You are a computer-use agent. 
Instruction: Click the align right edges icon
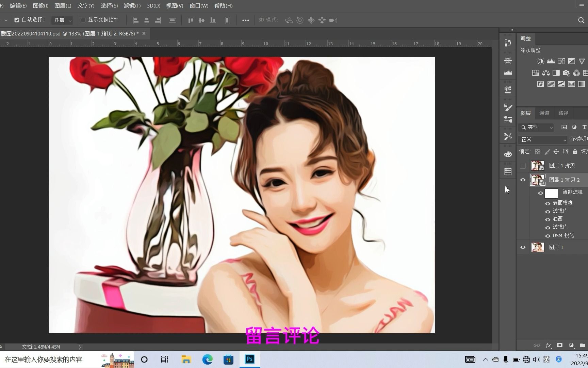158,20
